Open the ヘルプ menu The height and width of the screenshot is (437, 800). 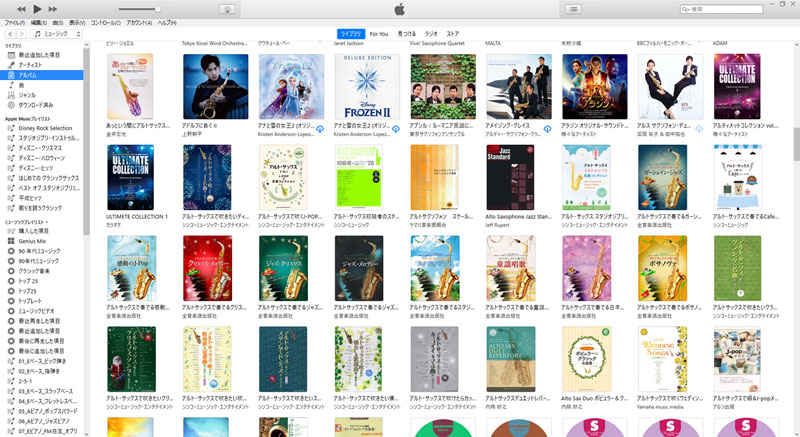click(167, 23)
